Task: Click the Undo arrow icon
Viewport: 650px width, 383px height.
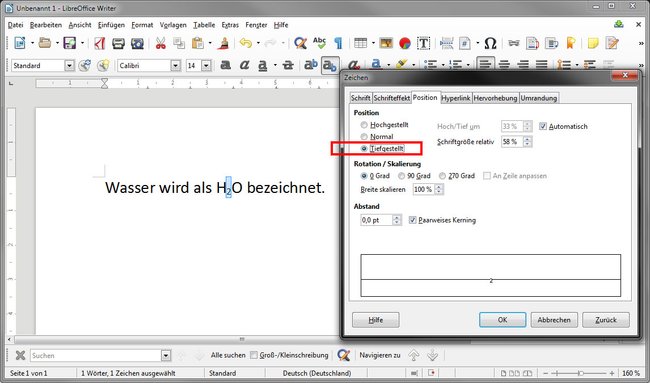Action: click(x=246, y=43)
